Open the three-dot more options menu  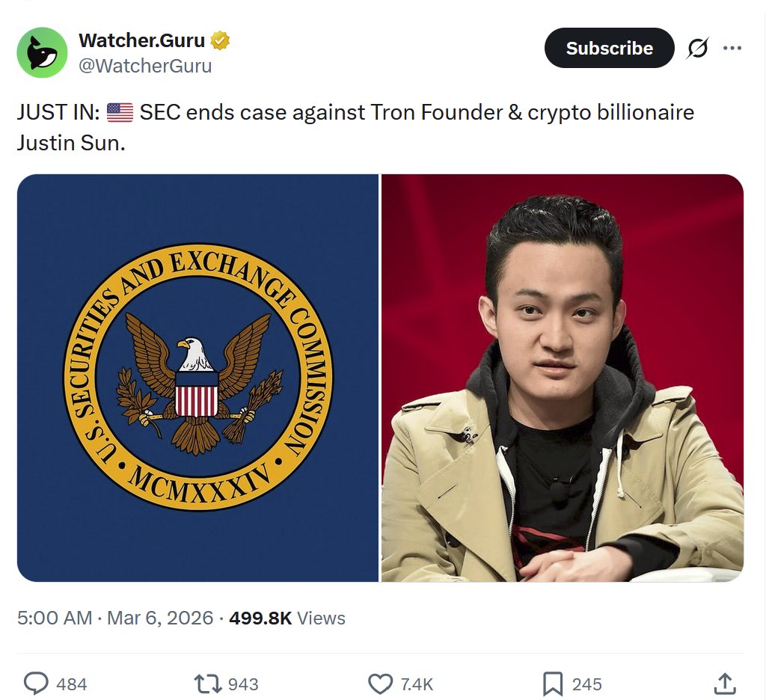coord(732,49)
